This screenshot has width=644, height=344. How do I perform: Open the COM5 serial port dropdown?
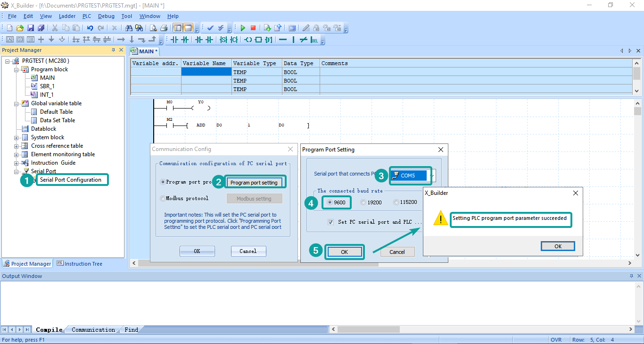pos(433,176)
